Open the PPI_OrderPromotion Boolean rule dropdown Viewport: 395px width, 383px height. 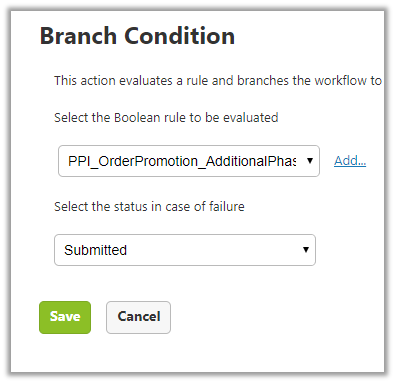click(189, 161)
